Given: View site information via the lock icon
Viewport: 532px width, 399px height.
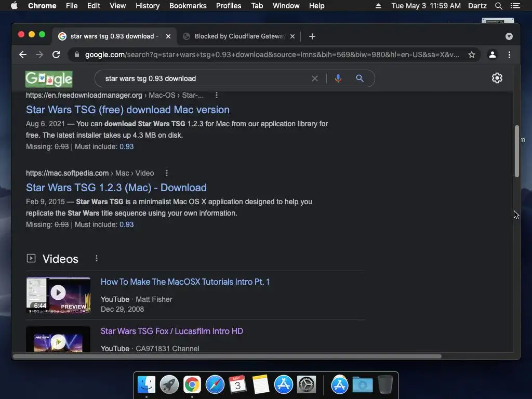Looking at the screenshot, I should pos(77,55).
